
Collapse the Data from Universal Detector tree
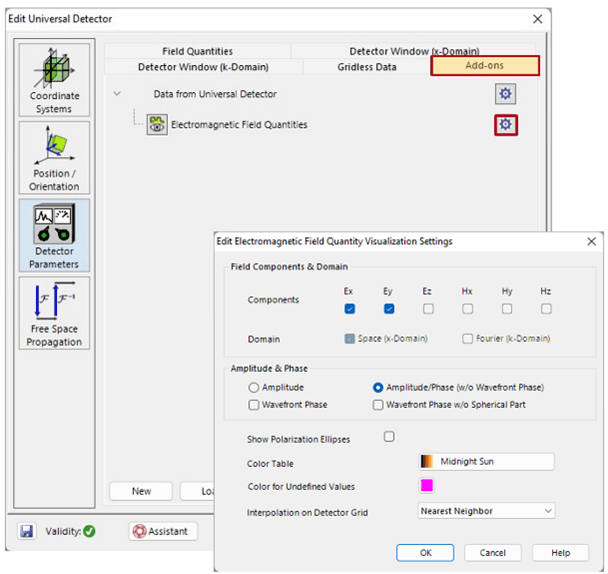118,94
